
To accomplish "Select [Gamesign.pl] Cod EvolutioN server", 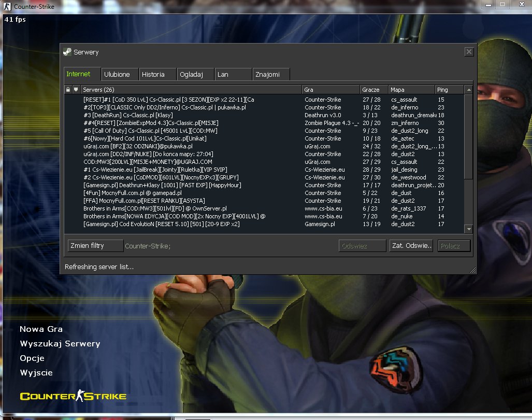I will [x=264, y=225].
